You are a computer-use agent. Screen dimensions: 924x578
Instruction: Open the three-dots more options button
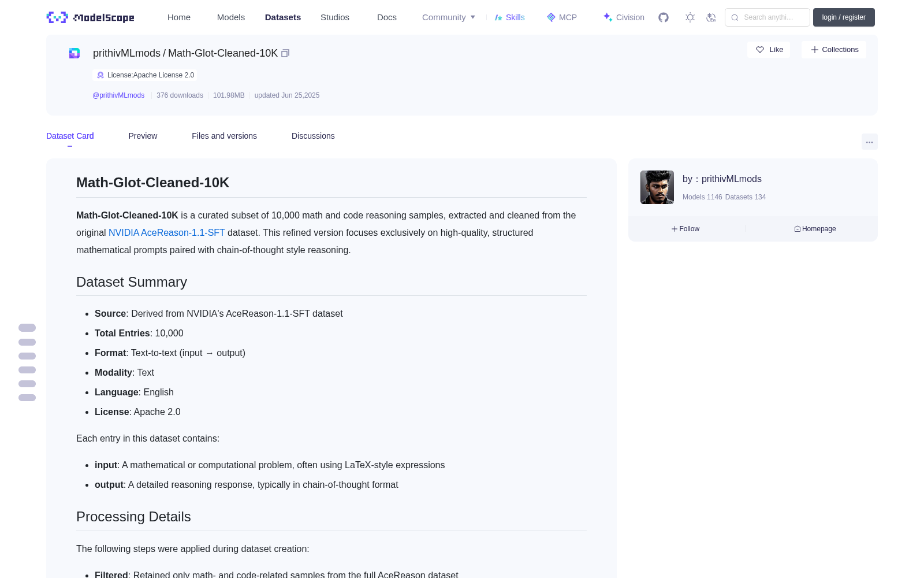coord(870,142)
